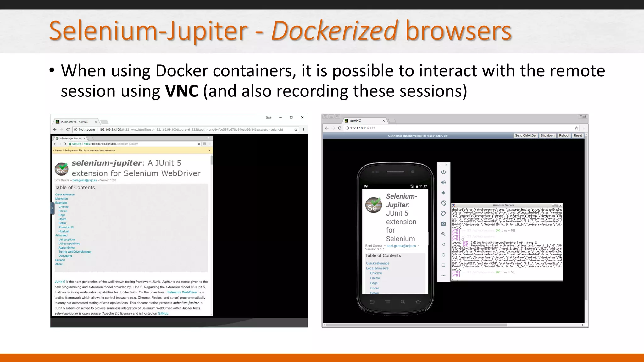Take emulator screenshot with camera icon
The image size is (644, 362).
[443, 224]
